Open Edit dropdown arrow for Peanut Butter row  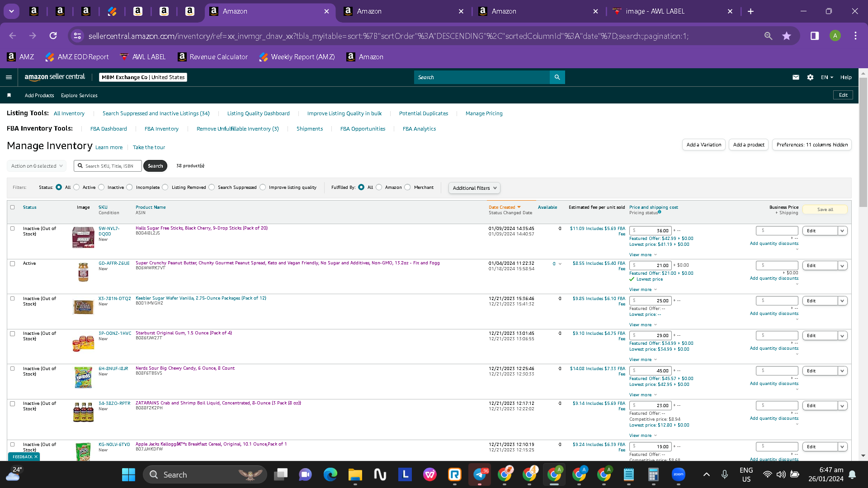[x=842, y=266]
